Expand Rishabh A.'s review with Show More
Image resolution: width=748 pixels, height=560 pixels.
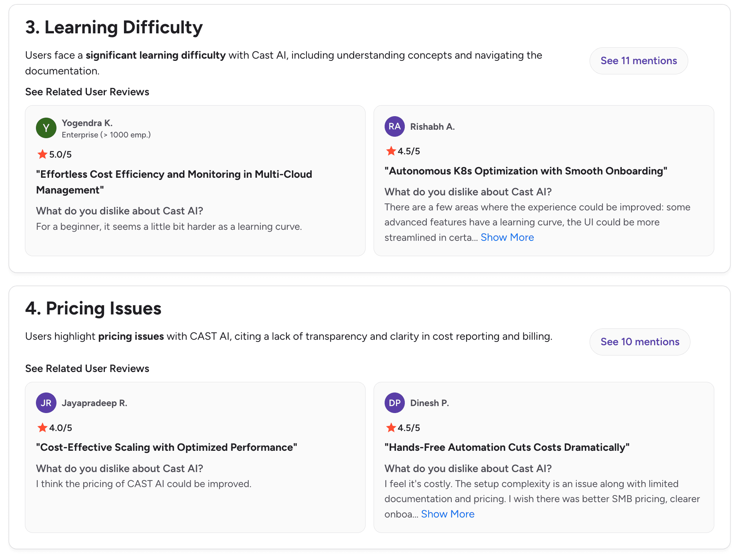[x=507, y=237]
